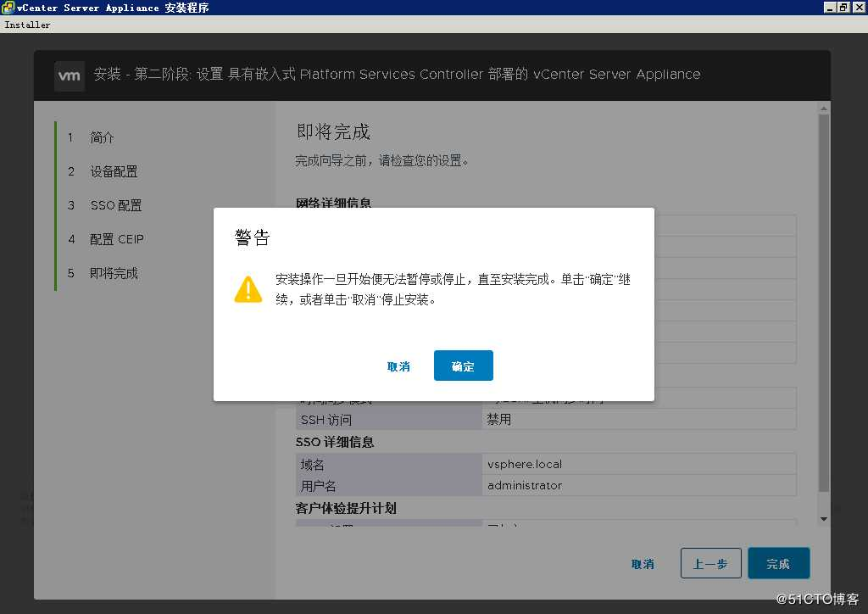The width and height of the screenshot is (868, 614).
Task: Click the vCenter installer title bar icon
Action: (8, 7)
